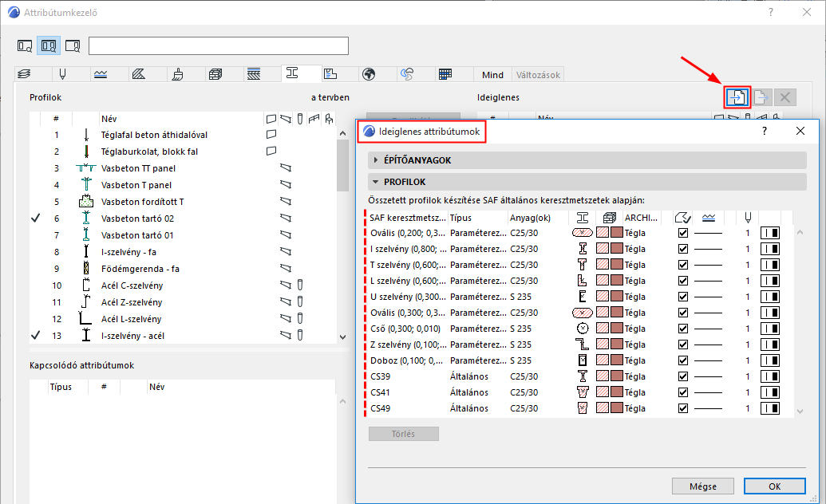Click scroll-up arrow of Profilok list
The image size is (826, 504).
pyautogui.click(x=343, y=134)
